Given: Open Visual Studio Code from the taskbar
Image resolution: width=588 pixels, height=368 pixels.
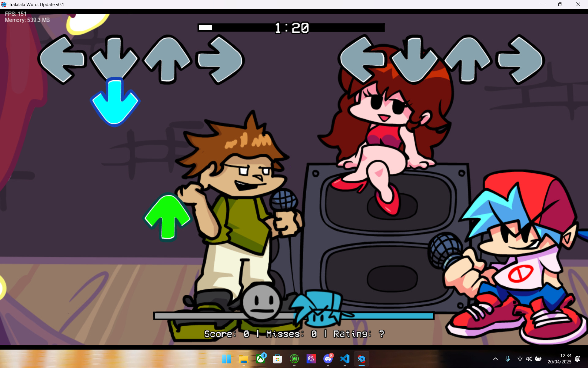Looking at the screenshot, I should tap(345, 359).
